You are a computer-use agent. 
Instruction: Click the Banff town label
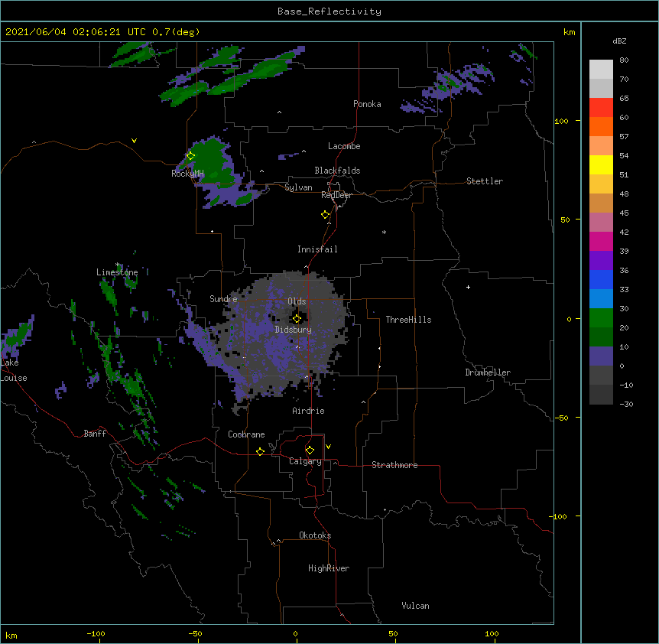(95, 434)
